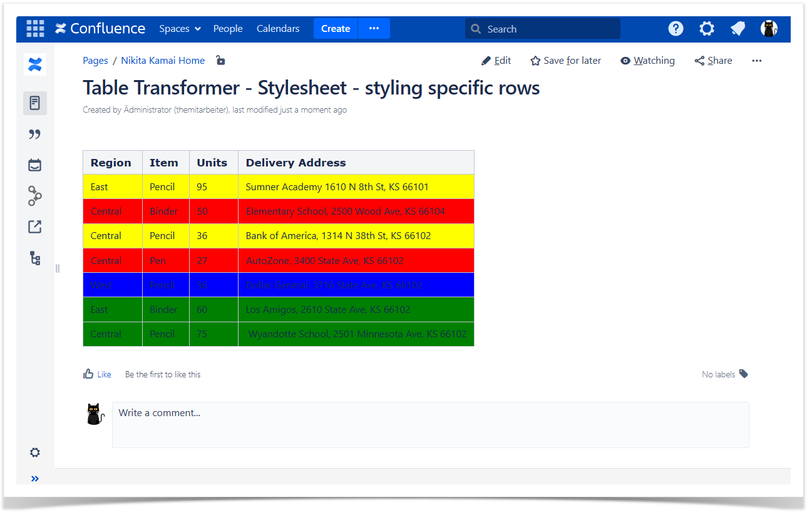Expand the Spaces dropdown menu
Screen dimensions: 812x515
click(x=180, y=29)
